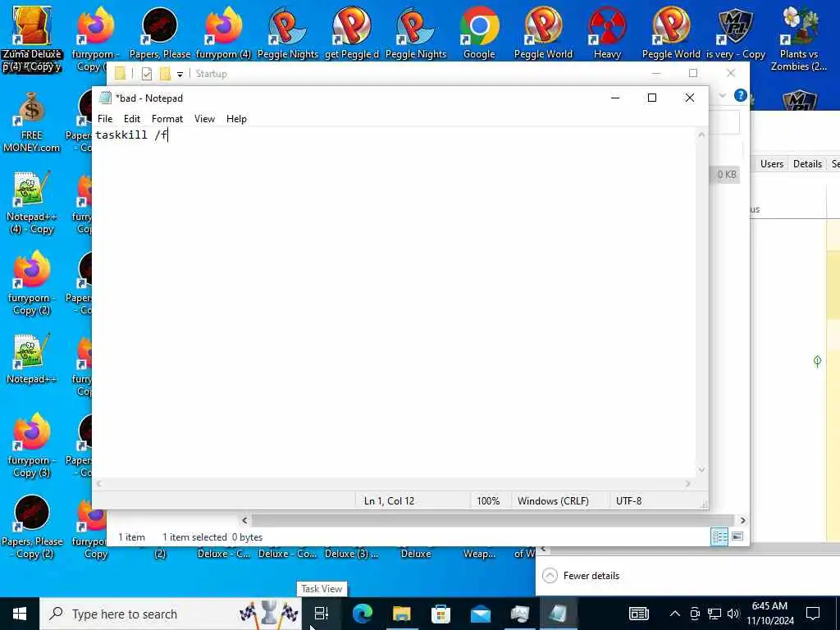Viewport: 840px width, 630px height.
Task: Open File Explorer from the taskbar
Action: pos(401,614)
